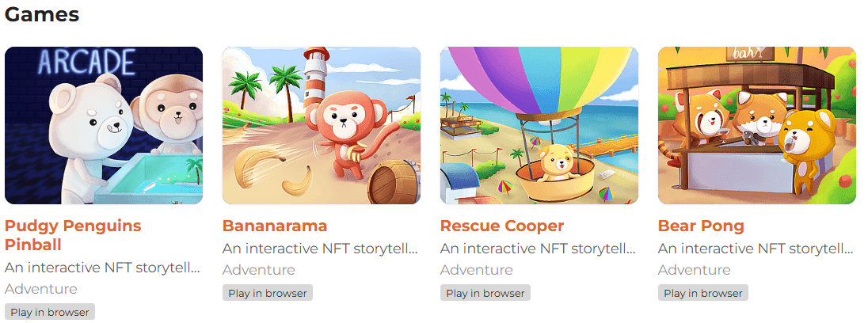Click the Rescue Cooper game title
Screen dimensions: 868x323
(502, 226)
